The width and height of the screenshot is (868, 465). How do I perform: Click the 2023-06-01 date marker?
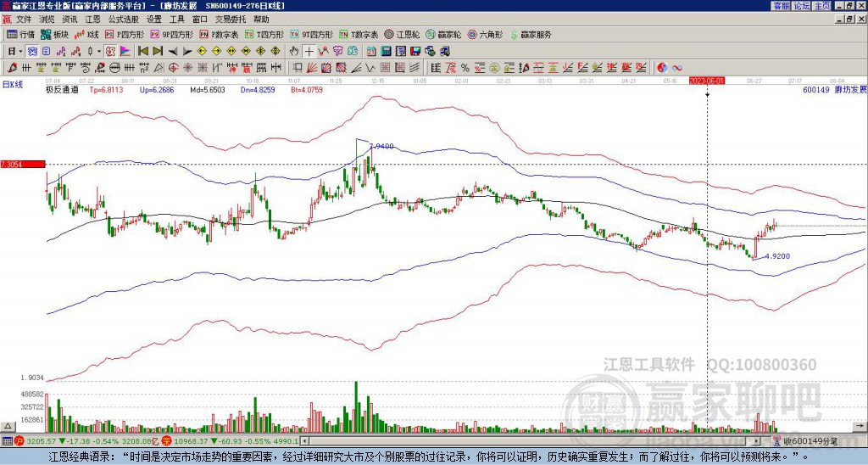click(707, 81)
